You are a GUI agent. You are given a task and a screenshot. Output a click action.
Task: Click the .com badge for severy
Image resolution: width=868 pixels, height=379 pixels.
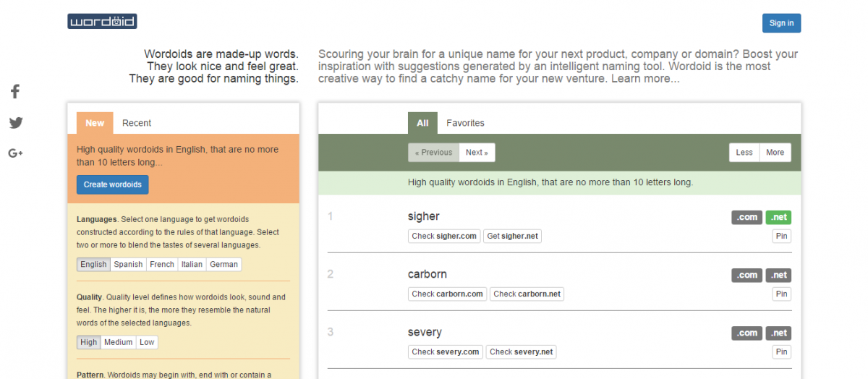click(747, 333)
